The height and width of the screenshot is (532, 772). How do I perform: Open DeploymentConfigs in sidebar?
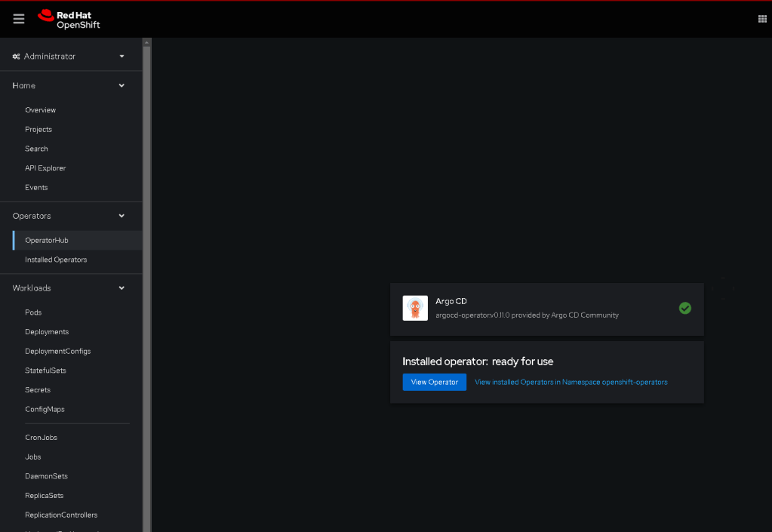coord(57,351)
